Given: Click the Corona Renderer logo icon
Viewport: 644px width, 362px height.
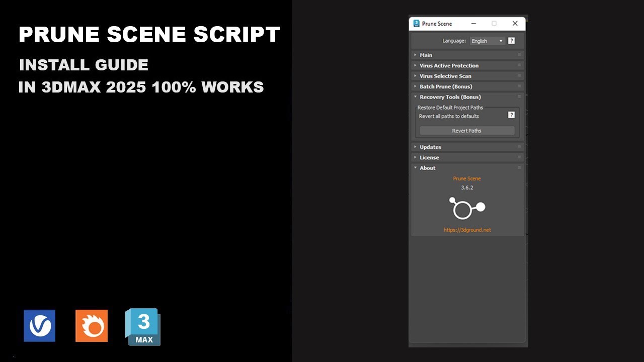Looking at the screenshot, I should coord(92,326).
